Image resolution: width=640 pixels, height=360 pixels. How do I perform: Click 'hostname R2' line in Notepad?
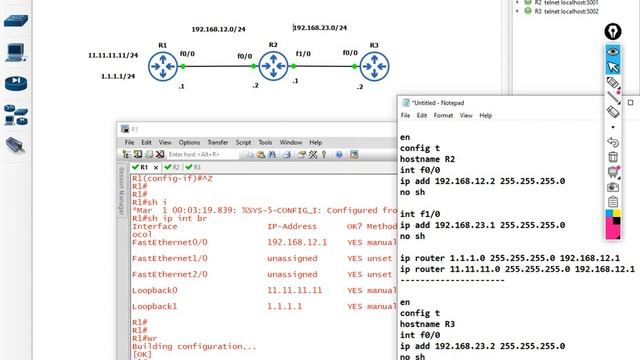coord(427,159)
